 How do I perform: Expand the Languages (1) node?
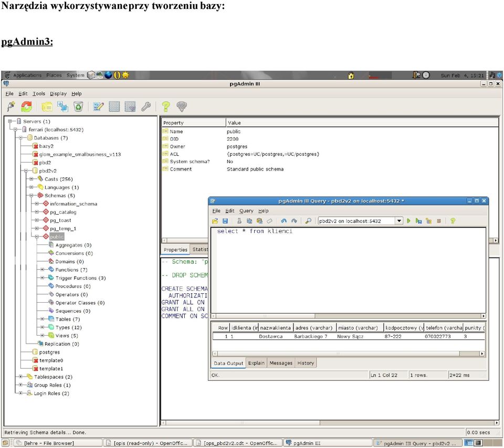click(x=31, y=187)
